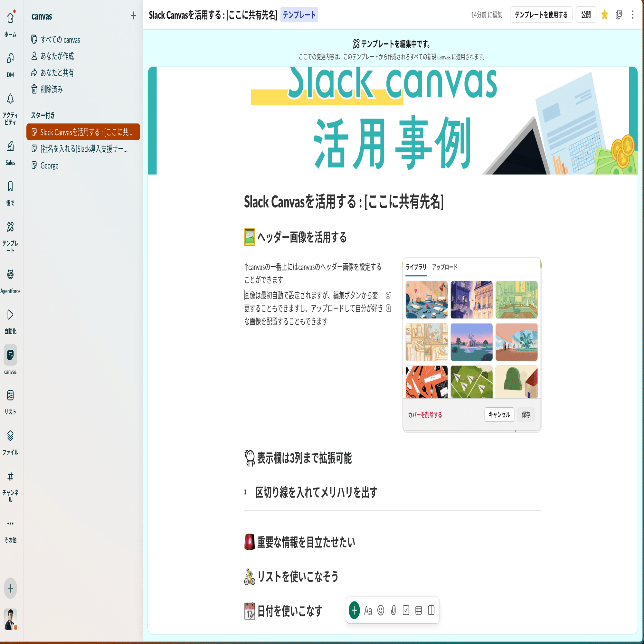
Task: Toggle the star on this canvas
Action: (604, 15)
